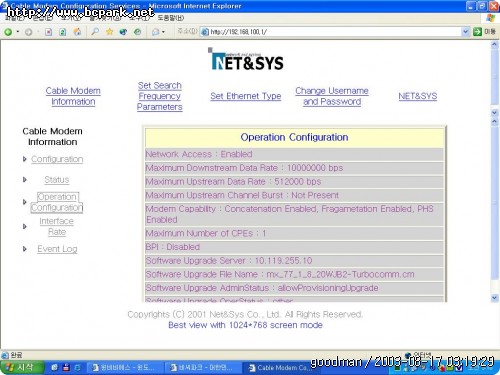The height and width of the screenshot is (375, 500).
Task: Open the Search magnifier toolbar icon
Action: coord(95,32)
